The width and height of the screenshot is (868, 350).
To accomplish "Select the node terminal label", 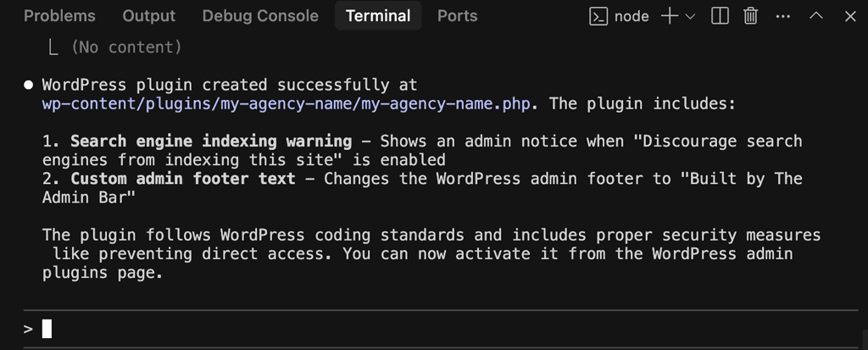I will pos(632,17).
